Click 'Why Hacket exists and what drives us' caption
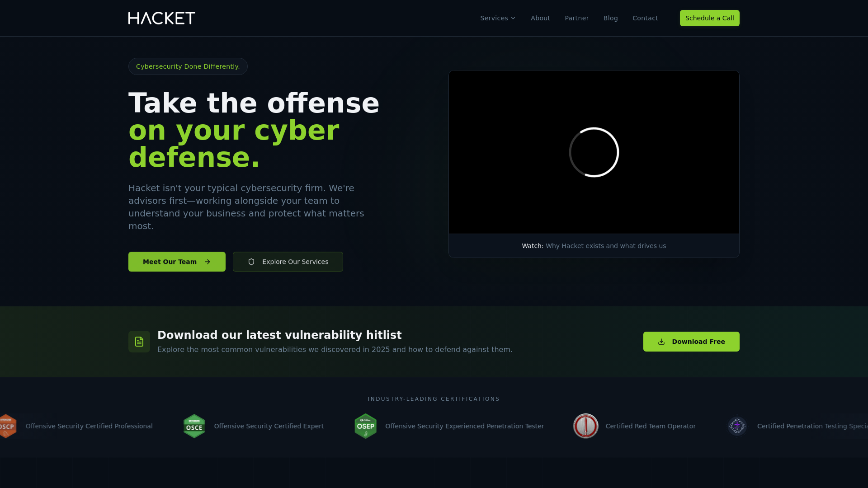Screen dimensions: 868x488 click(606, 246)
